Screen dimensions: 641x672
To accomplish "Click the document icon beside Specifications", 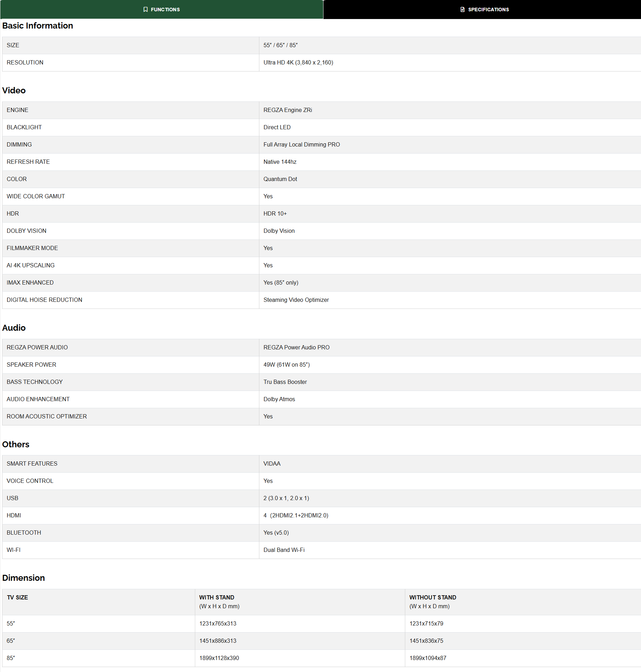I will 463,10.
